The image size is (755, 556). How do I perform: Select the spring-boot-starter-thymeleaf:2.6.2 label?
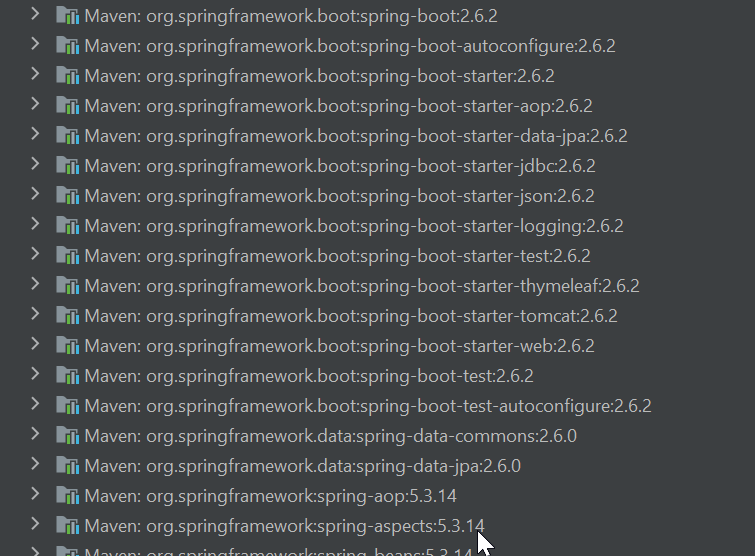click(x=362, y=286)
